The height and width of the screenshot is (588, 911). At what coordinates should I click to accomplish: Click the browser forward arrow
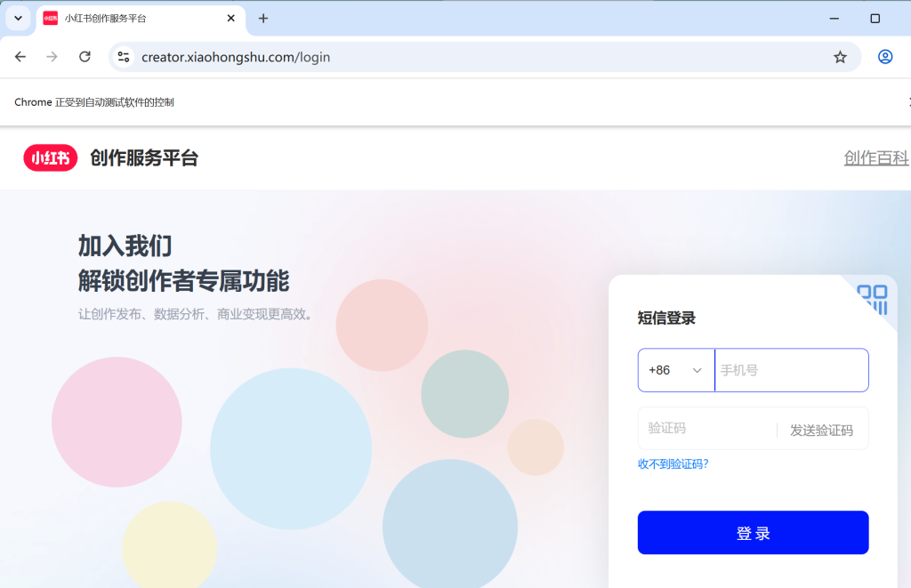pyautogui.click(x=52, y=56)
